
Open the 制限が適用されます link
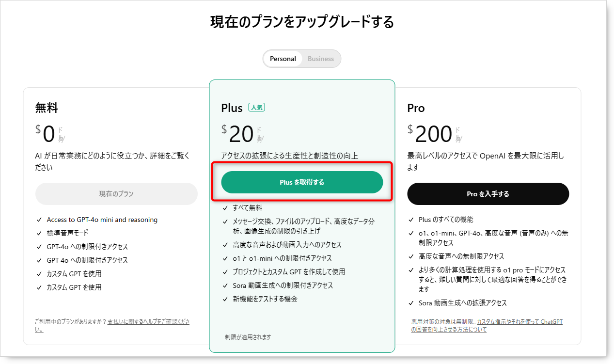tap(248, 337)
